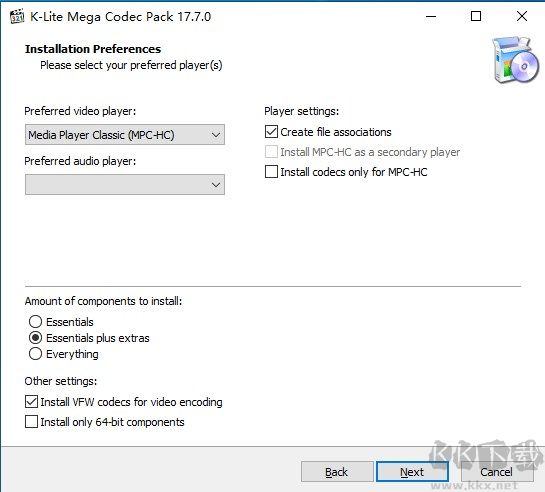
Task: Close the K-Lite installer window
Action: pyautogui.click(x=522, y=16)
